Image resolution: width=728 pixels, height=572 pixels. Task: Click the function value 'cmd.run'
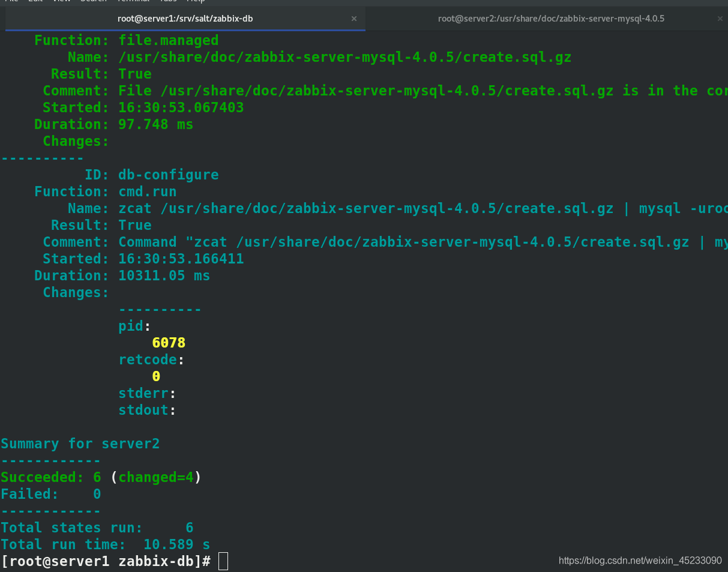[x=148, y=191]
